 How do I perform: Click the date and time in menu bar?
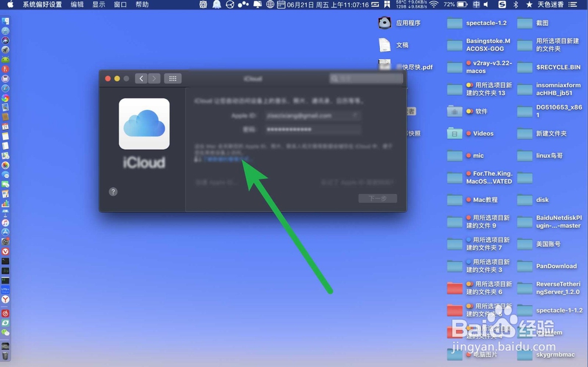(328, 5)
